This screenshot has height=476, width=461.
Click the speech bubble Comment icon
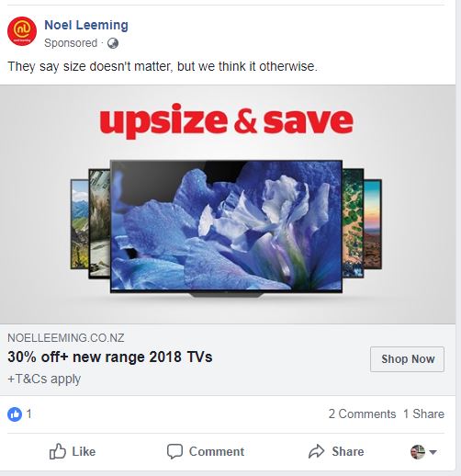174,451
